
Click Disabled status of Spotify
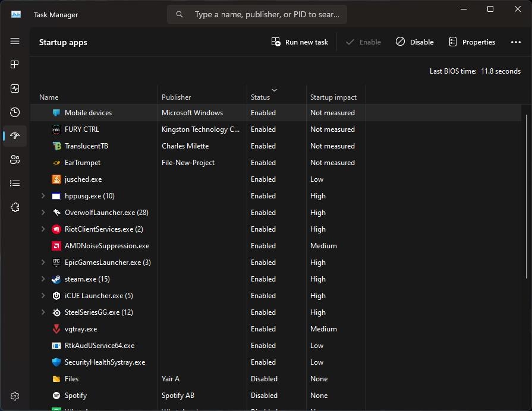[x=264, y=396]
